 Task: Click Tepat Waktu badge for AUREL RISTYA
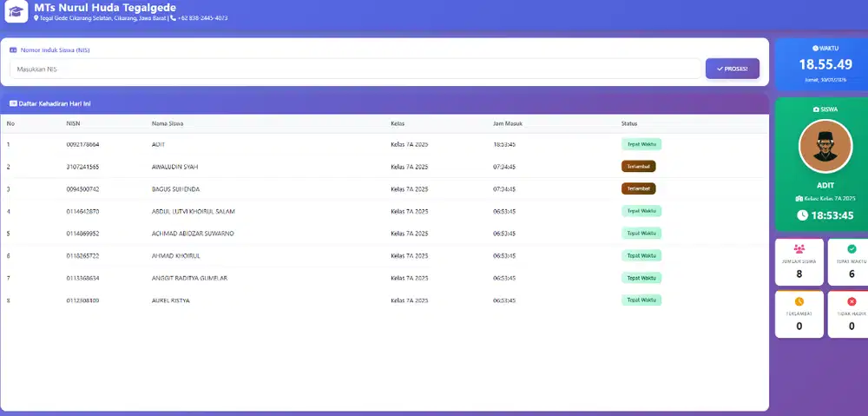click(x=641, y=300)
